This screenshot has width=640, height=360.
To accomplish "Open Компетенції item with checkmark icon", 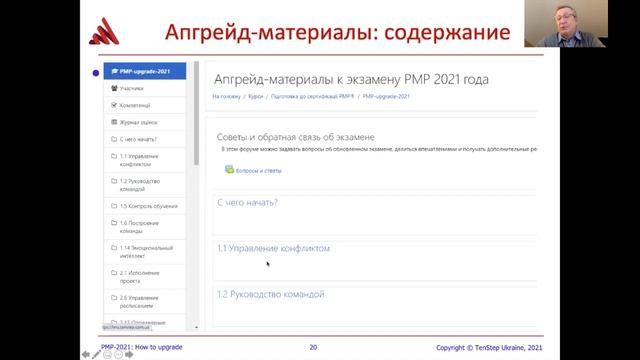I will click(x=145, y=105).
